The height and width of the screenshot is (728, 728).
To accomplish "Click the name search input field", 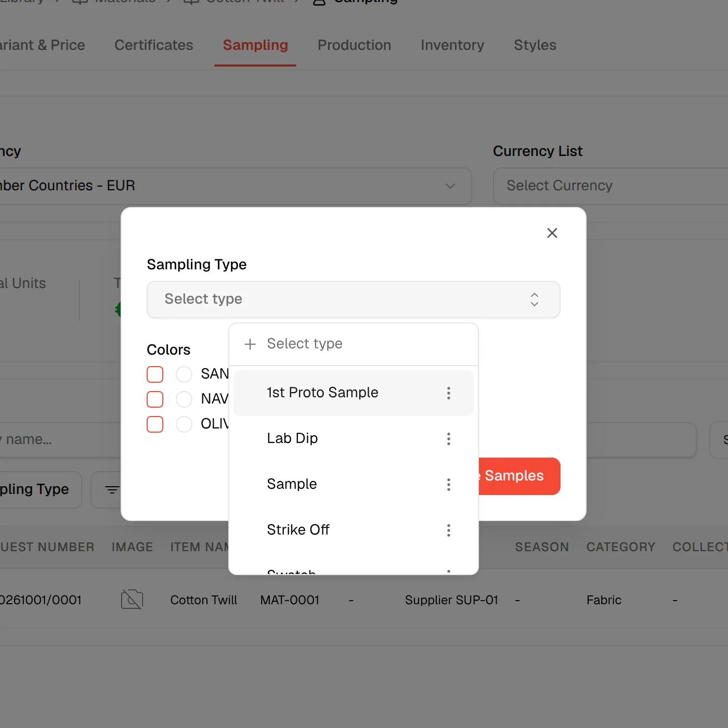I will pos(60,440).
